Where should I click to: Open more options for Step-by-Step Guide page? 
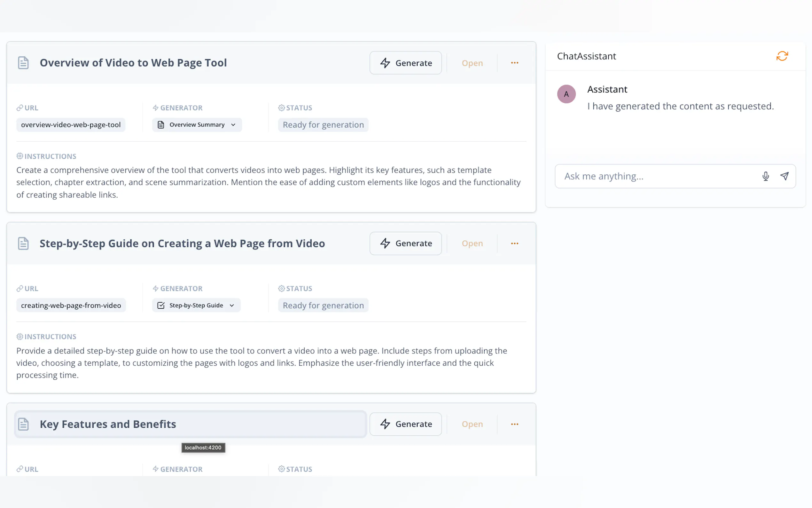point(514,243)
